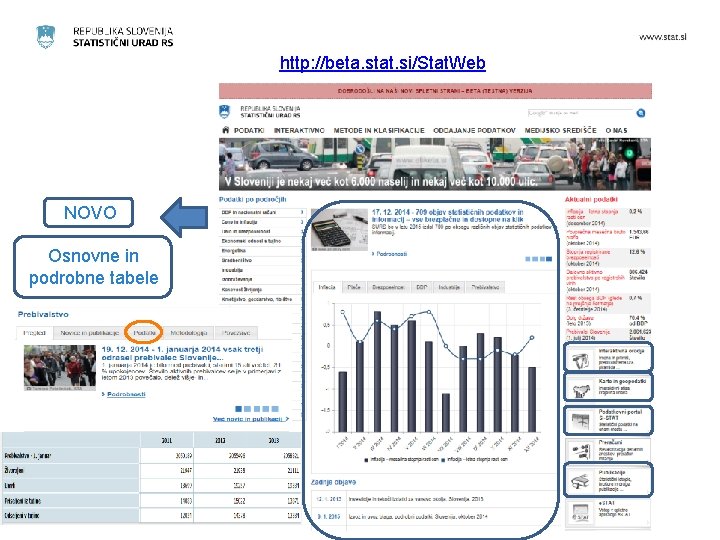Click Prebivalstvo - 1. januar table row
Image resolution: width=720 pixels, height=540 pixels.
151,456
